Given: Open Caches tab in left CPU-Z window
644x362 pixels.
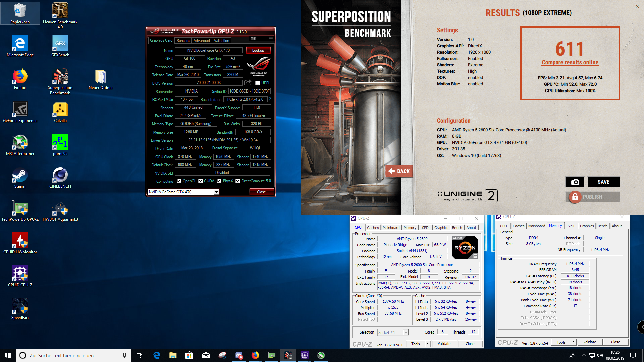Looking at the screenshot, I should pyautogui.click(x=373, y=228).
